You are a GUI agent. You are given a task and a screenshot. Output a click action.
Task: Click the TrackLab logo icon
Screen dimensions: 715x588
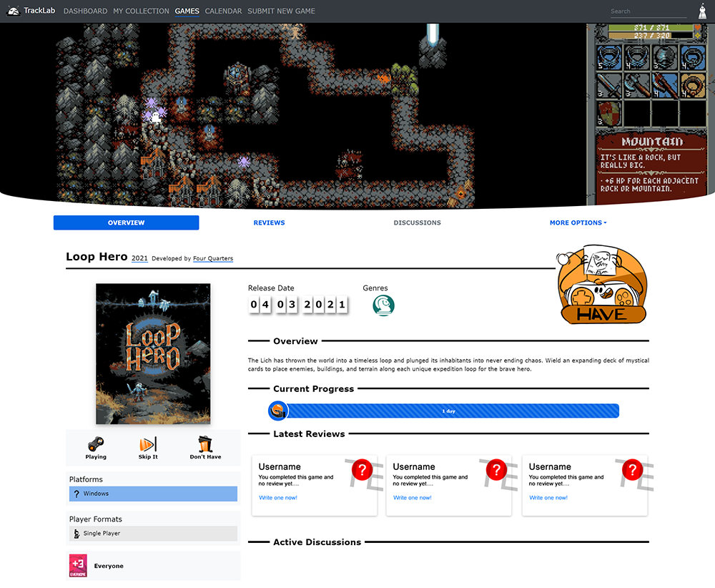point(14,11)
